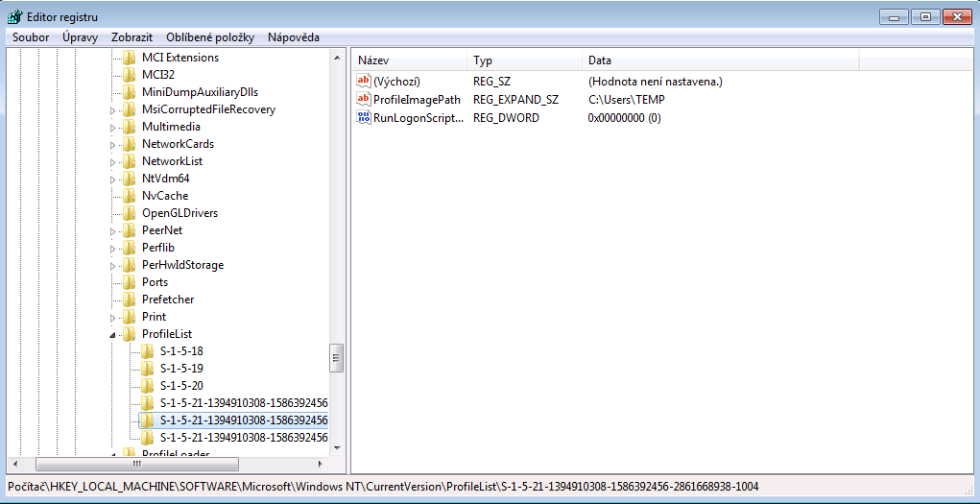Image resolution: width=980 pixels, height=504 pixels.
Task: Select the MCI32 folder icon
Action: pyautogui.click(x=130, y=75)
